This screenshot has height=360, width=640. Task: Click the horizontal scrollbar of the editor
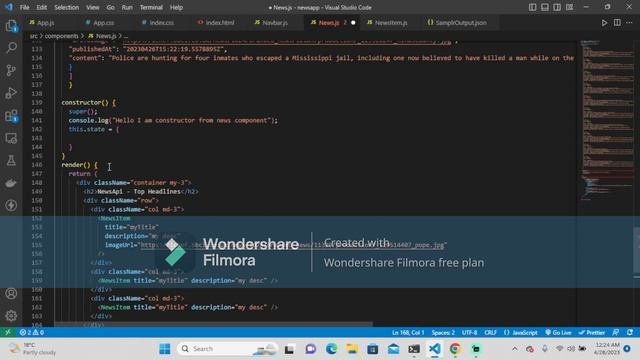(x=214, y=324)
